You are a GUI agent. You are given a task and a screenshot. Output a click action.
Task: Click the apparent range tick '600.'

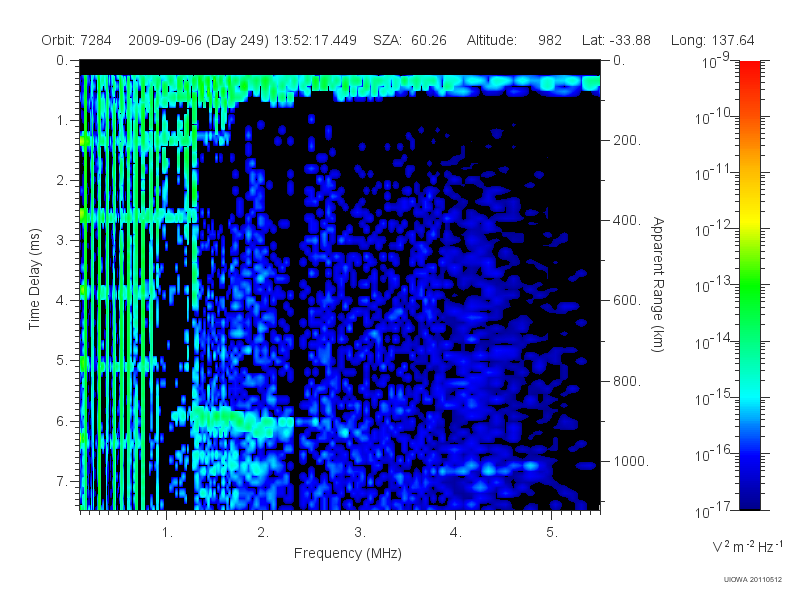627,301
